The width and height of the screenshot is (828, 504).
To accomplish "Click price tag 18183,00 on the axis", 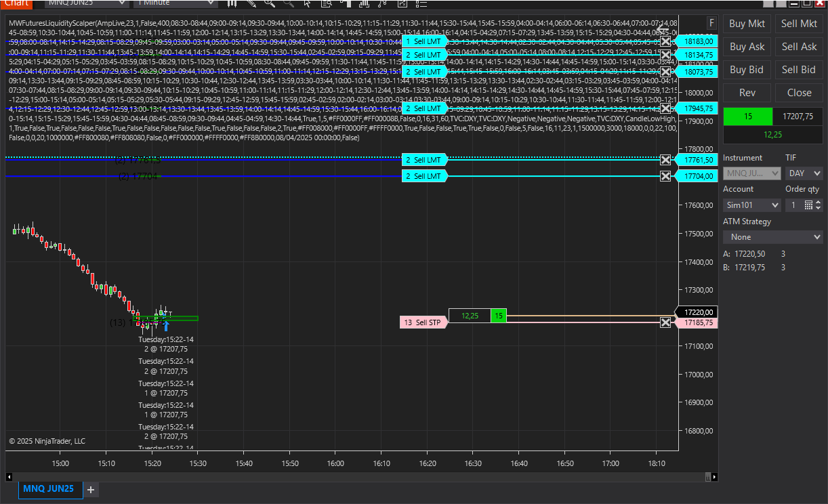I will point(698,41).
